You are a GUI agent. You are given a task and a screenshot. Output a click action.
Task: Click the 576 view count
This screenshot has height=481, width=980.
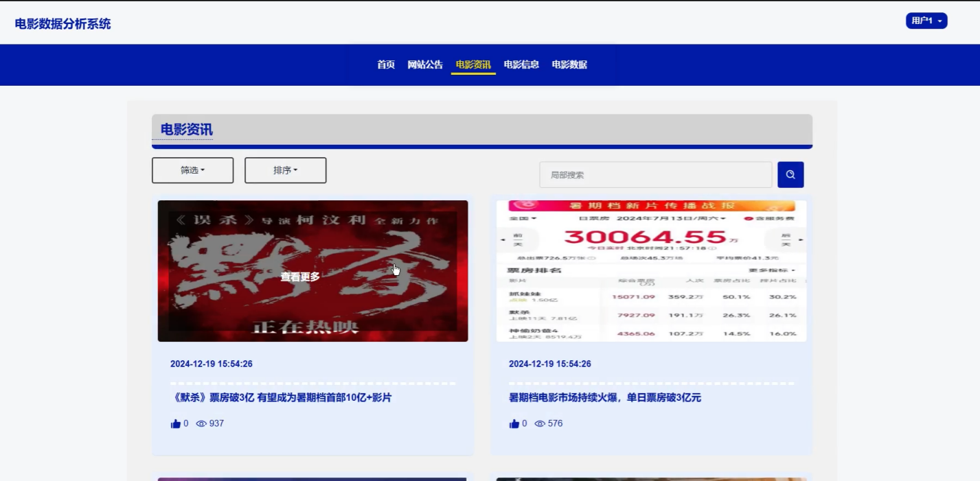[x=555, y=424]
